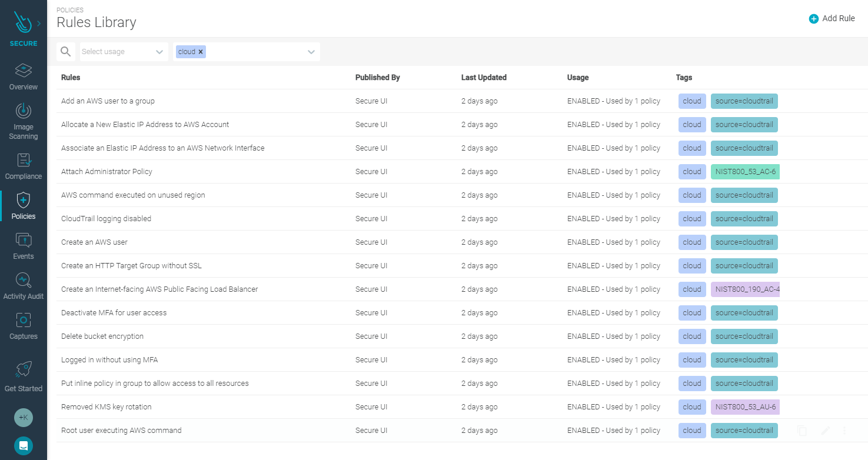The width and height of the screenshot is (868, 460).
Task: Click the search magnifier icon
Action: [x=66, y=52]
